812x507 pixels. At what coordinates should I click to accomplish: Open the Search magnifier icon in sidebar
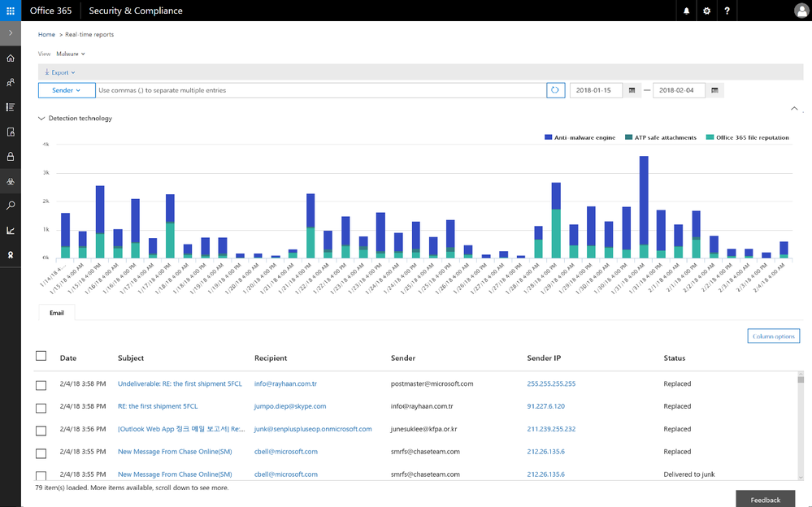click(11, 206)
